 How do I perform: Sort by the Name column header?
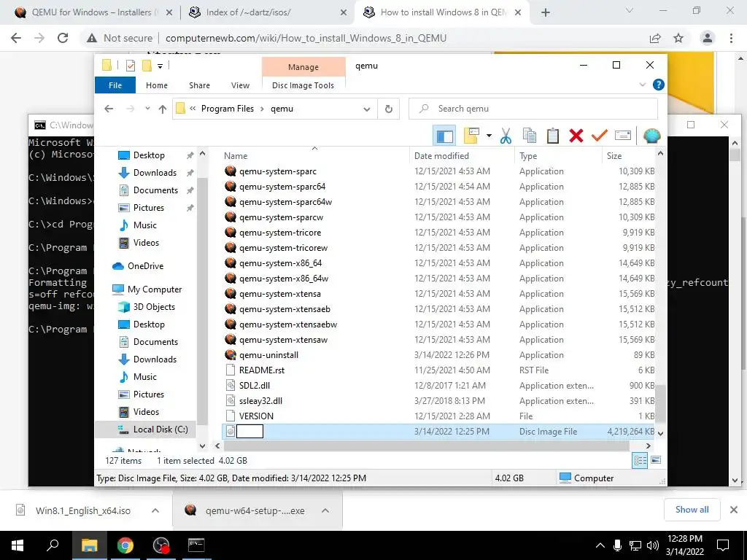pyautogui.click(x=236, y=156)
